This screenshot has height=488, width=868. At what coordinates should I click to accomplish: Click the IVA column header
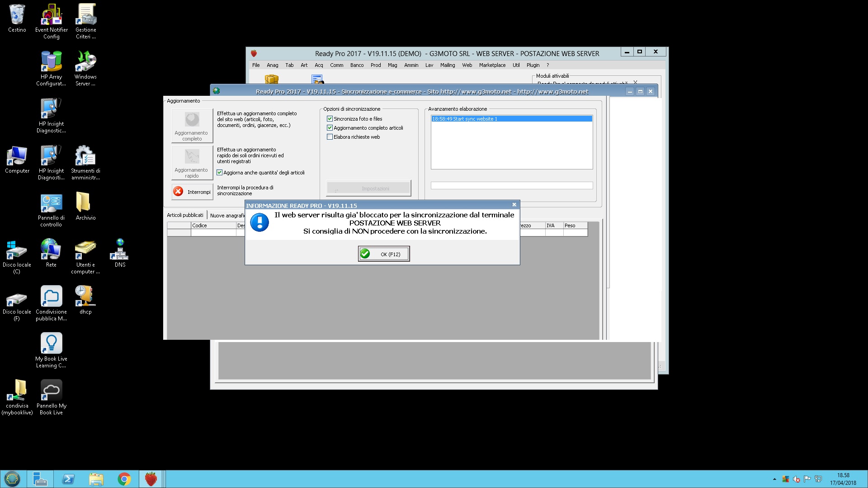coord(554,225)
